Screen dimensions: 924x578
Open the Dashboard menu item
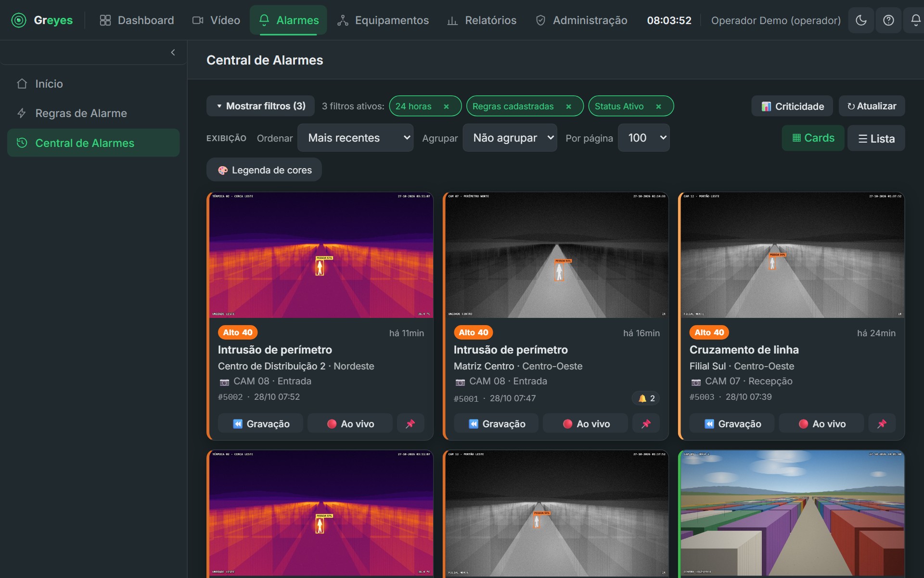[137, 20]
